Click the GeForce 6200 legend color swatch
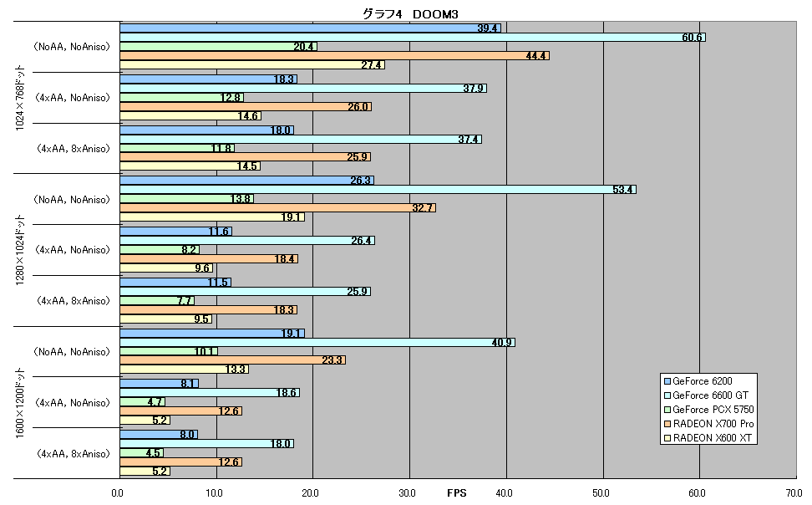The image size is (812, 505). 667,381
